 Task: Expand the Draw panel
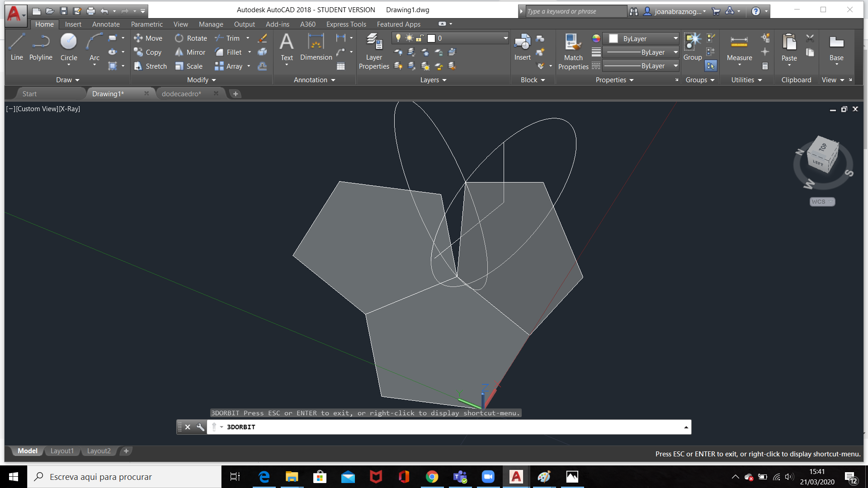[x=68, y=80]
